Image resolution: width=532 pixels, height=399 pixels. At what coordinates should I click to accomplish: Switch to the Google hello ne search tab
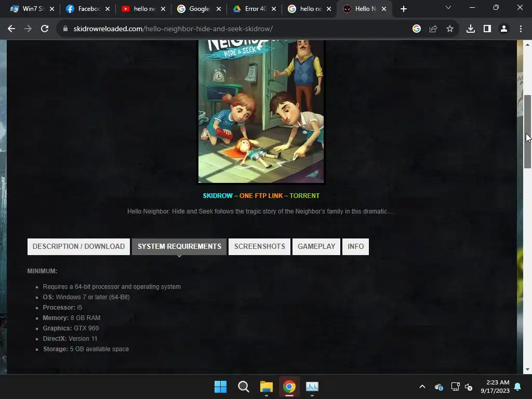click(x=305, y=9)
